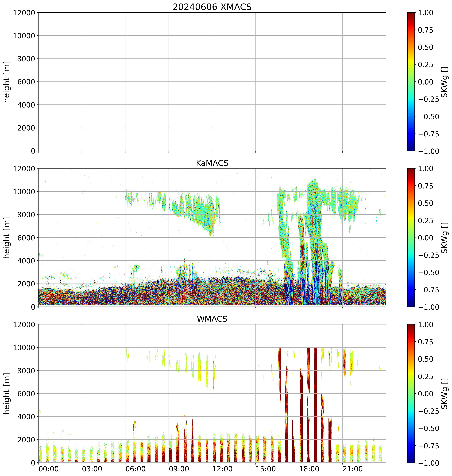Click the top panel SKWg colorbar

point(411,82)
